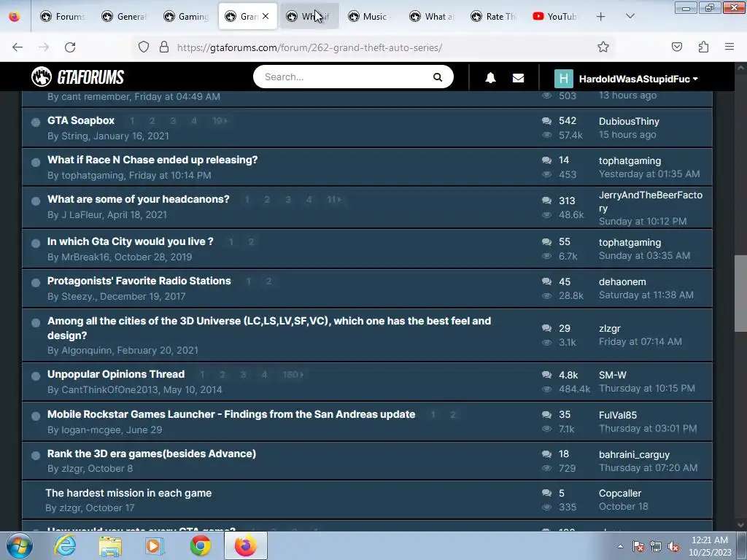Screen dimensions: 747x560
Task: Click unread dot for Mobile Rockstar Games Launcher topic
Action: click(36, 416)
